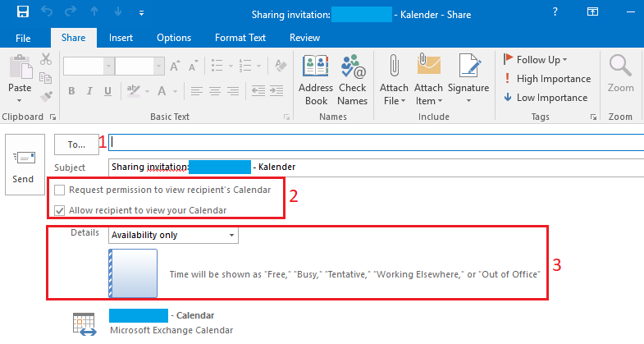Mark as Low Importance
This screenshot has height=344, width=644.
pos(546,98)
